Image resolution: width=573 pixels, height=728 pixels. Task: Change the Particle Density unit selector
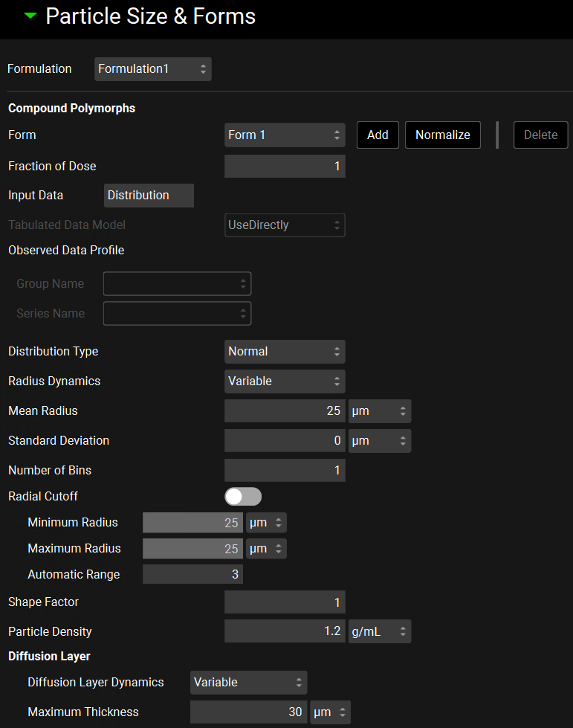379,632
